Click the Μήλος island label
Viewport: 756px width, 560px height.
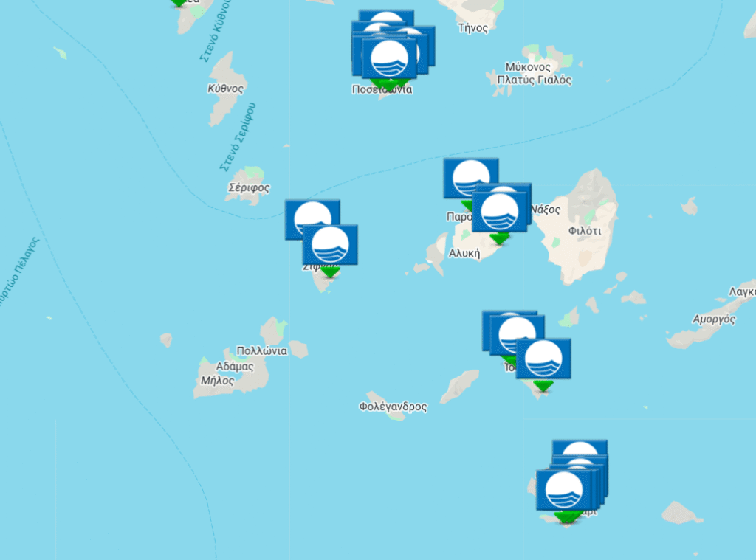(x=218, y=381)
